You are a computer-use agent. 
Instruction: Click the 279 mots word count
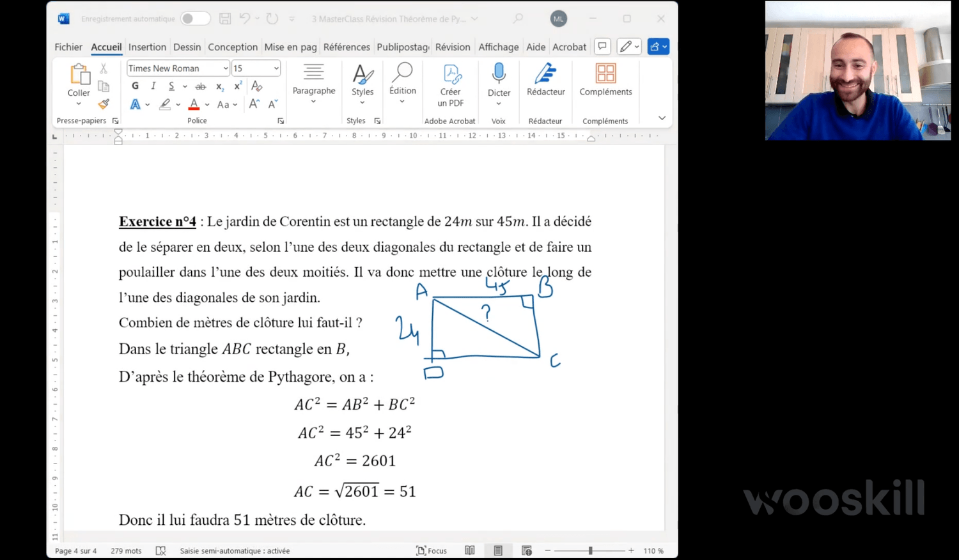pos(126,550)
